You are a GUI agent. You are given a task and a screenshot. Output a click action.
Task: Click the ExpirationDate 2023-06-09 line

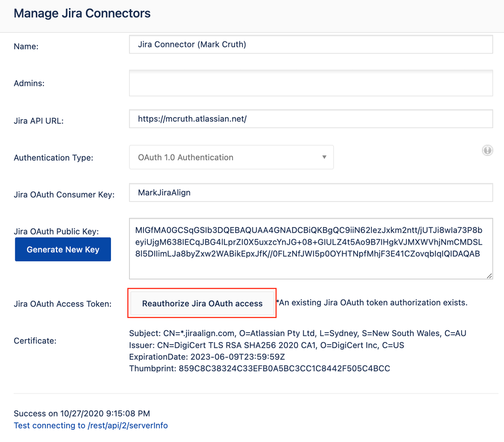click(x=207, y=357)
